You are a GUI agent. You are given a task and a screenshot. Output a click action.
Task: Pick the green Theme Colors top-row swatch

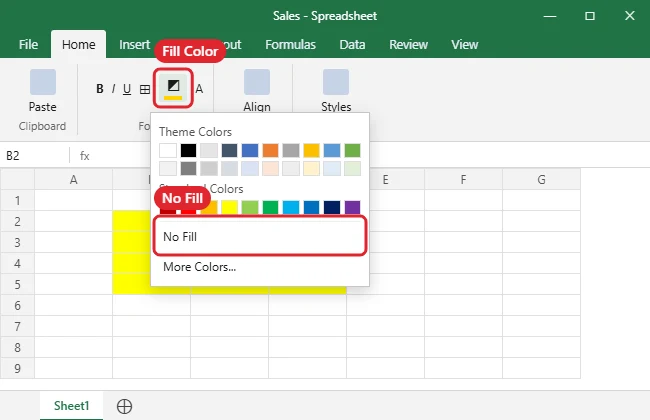pyautogui.click(x=352, y=151)
